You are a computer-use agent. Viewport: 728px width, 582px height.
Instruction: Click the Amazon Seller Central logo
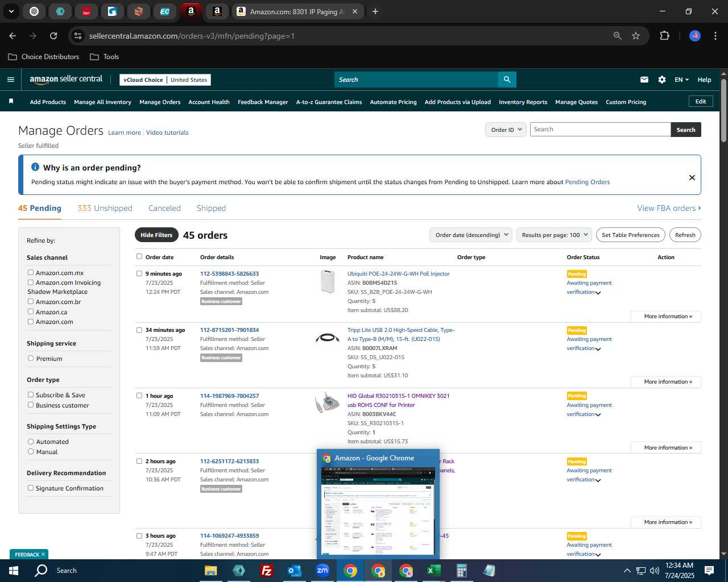tap(66, 80)
